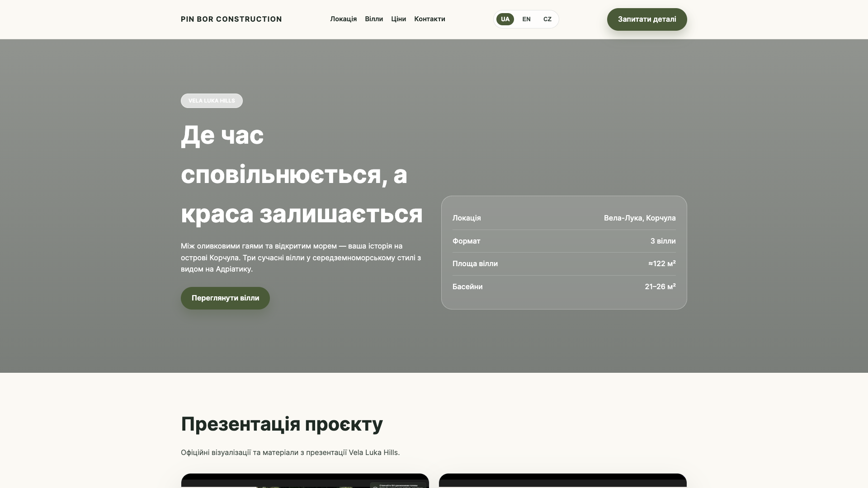
Task: Click the value 3 вілли
Action: [x=663, y=241]
